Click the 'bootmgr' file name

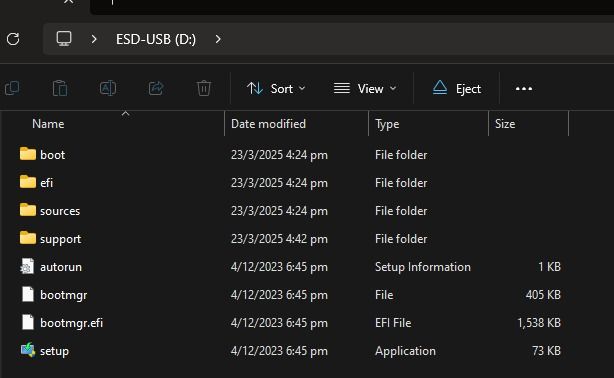[63, 295]
